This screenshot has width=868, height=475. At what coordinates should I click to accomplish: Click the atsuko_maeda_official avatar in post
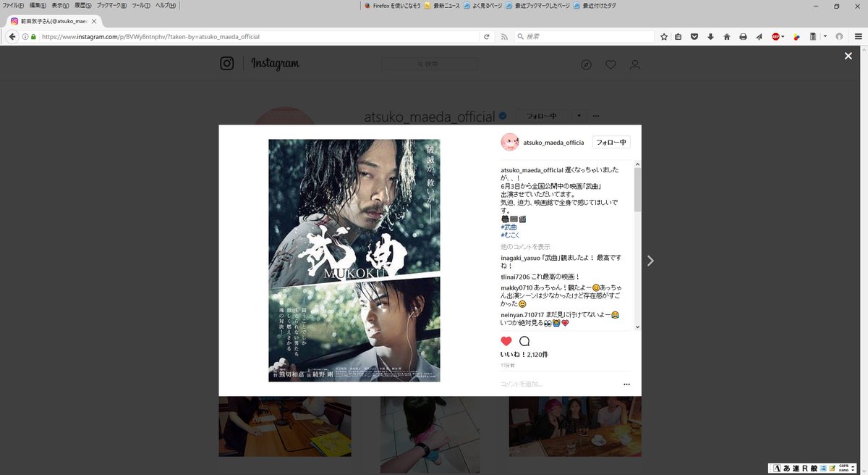point(509,142)
